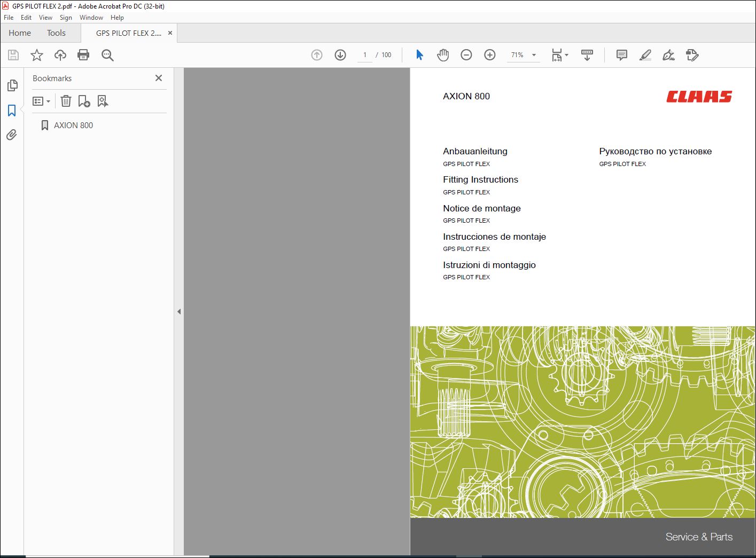Screen dimensions: 756x558
Task: Close the Bookmarks panel
Action: point(159,78)
